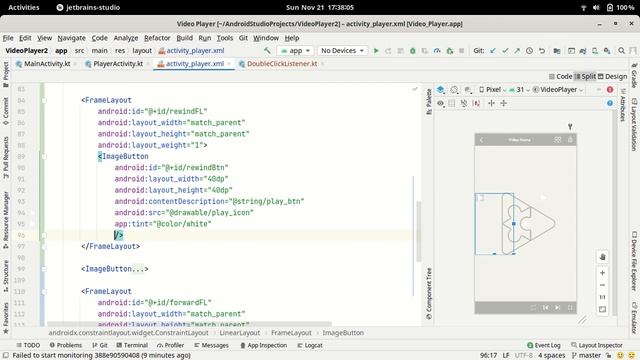Open UTF-8 file encoding selector
The width and height of the screenshot is (640, 360).
523,356
